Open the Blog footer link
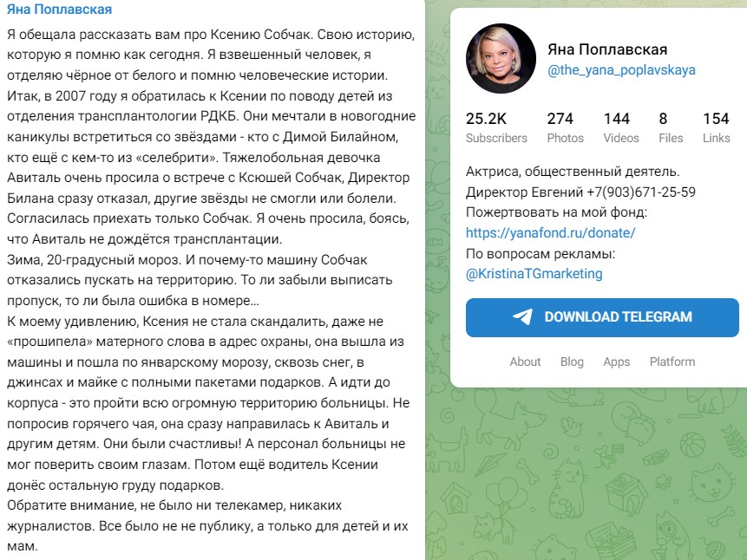This screenshot has width=747, height=560. (x=572, y=361)
